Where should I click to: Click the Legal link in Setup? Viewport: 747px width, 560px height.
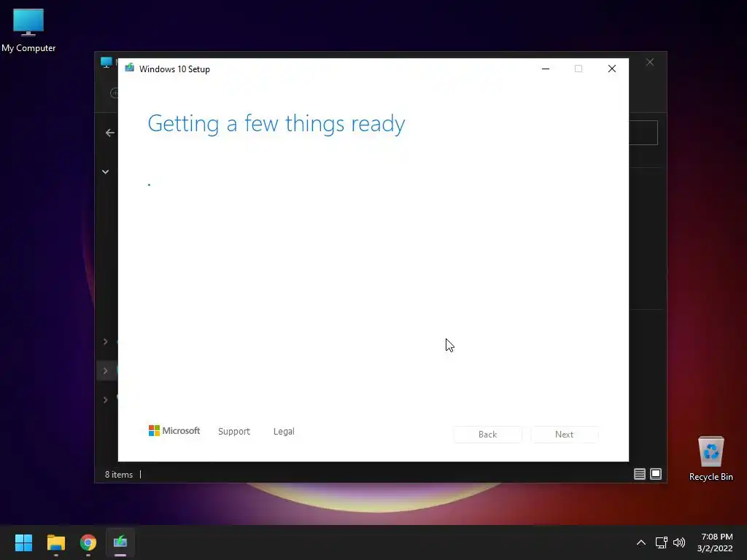[x=284, y=432]
